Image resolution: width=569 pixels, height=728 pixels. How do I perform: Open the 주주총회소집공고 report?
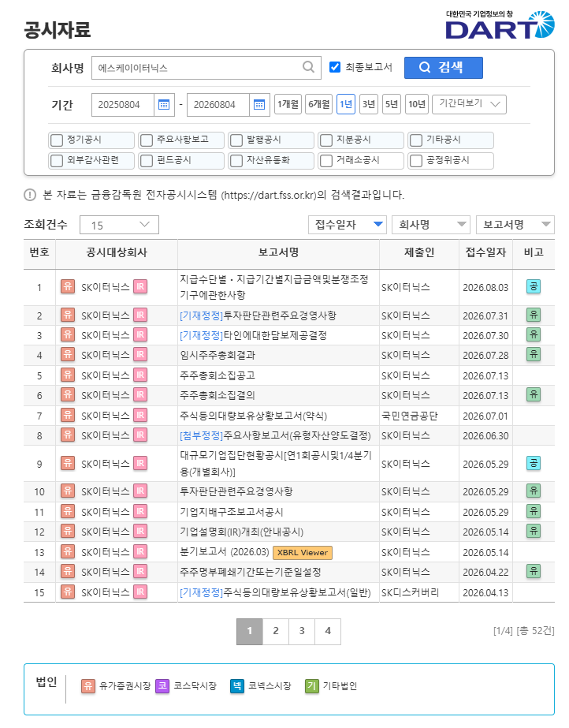click(x=218, y=375)
